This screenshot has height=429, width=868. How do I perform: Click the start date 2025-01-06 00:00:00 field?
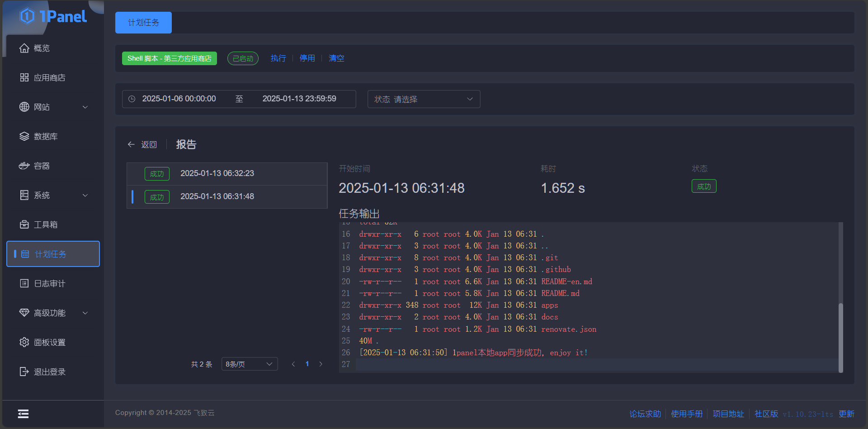coord(179,99)
